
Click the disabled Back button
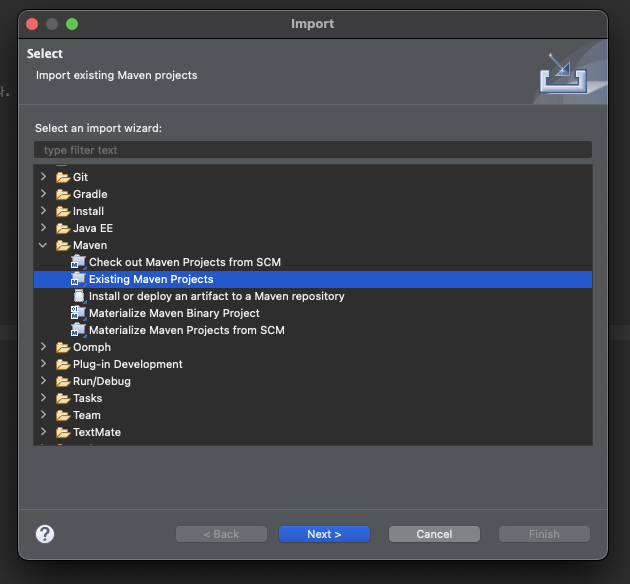tap(221, 534)
